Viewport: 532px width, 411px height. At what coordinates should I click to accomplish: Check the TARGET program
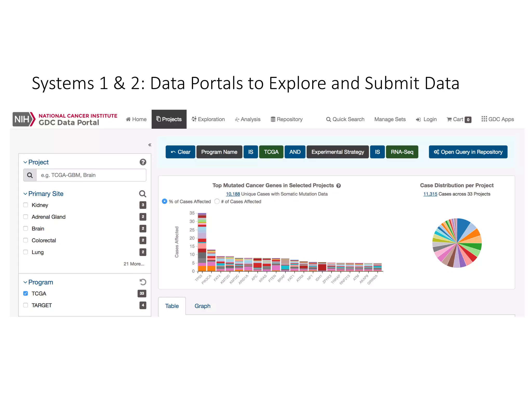[x=25, y=305]
